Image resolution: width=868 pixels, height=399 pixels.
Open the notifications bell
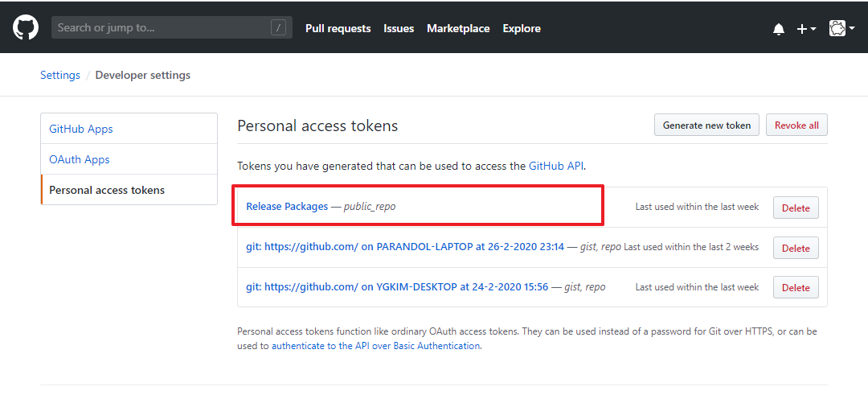(779, 29)
